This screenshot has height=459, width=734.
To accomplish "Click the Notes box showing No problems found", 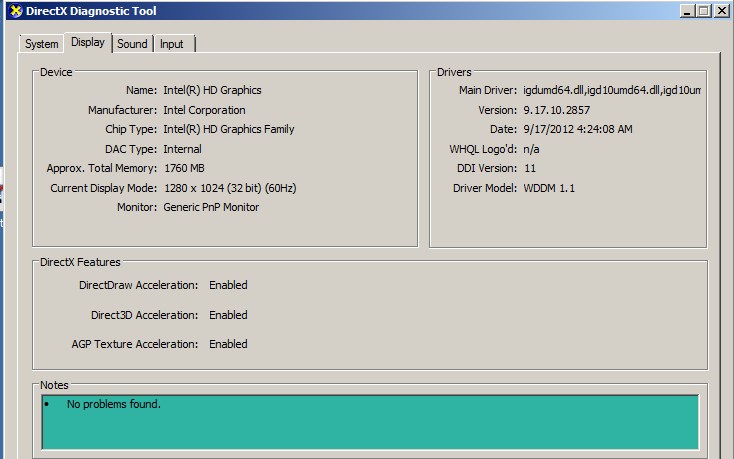I will [370, 422].
